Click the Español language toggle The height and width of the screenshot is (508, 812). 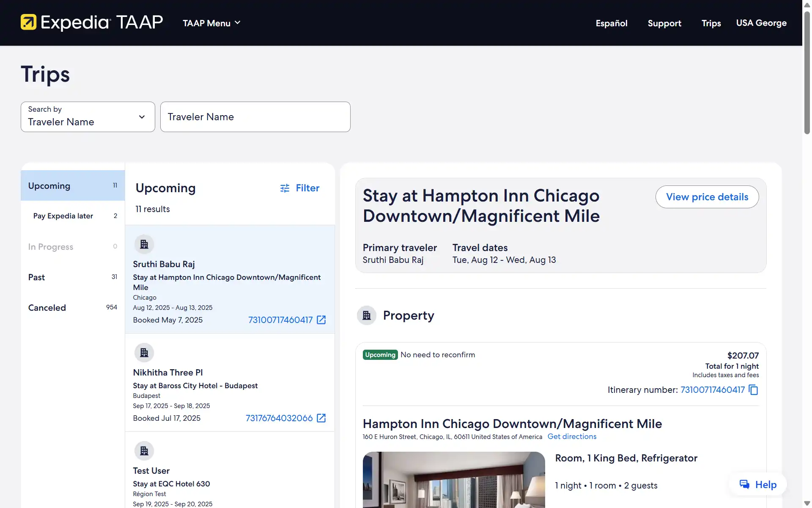[612, 23]
